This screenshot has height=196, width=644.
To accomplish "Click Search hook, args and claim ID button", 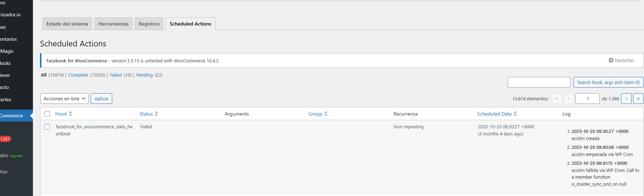I will coord(608,82).
